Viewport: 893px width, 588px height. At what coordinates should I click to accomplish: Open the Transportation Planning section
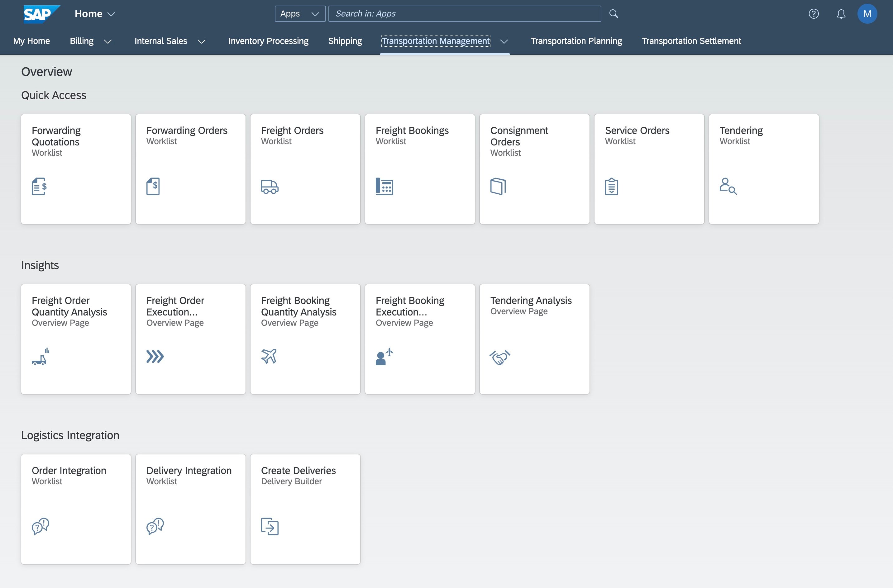coord(576,41)
